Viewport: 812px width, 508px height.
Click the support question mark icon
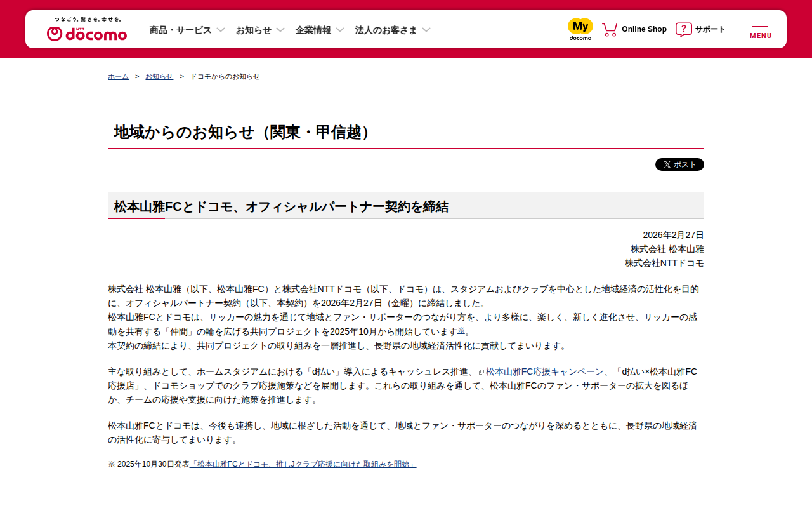point(683,29)
